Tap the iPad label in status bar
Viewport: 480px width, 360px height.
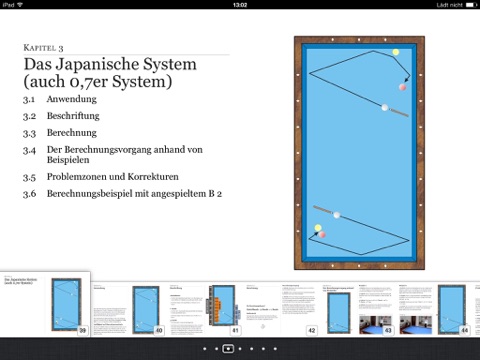(x=8, y=5)
